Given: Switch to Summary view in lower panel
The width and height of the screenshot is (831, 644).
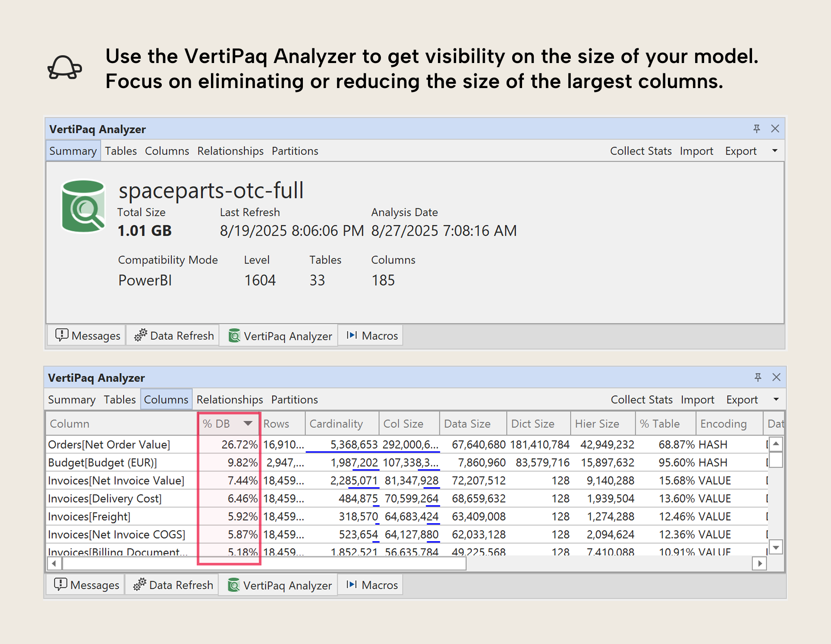Looking at the screenshot, I should 72,400.
